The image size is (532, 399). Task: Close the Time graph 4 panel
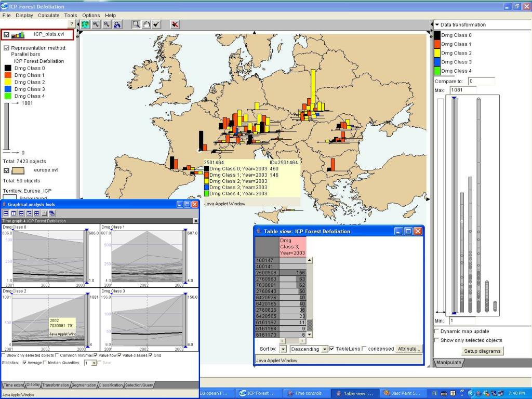(x=196, y=221)
